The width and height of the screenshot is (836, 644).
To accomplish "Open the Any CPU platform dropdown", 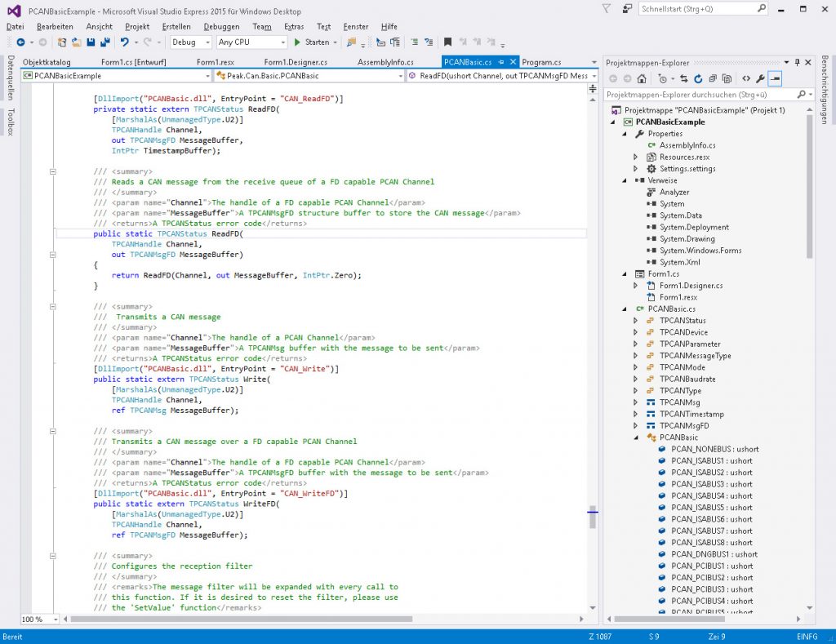I will point(250,42).
